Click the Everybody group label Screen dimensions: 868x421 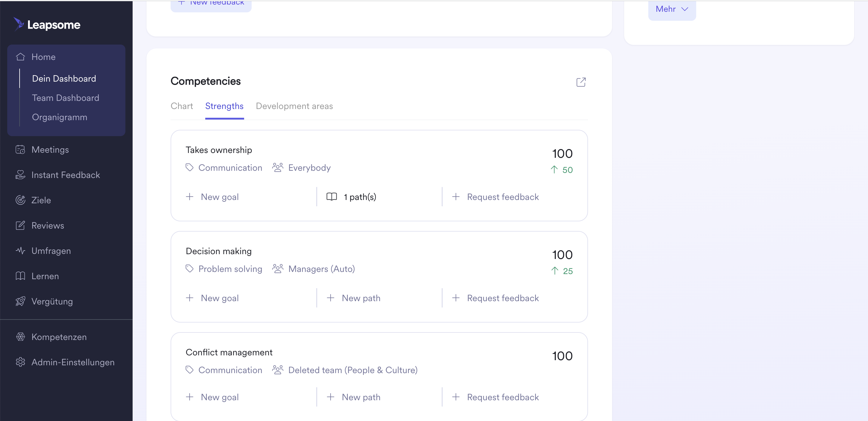point(309,167)
